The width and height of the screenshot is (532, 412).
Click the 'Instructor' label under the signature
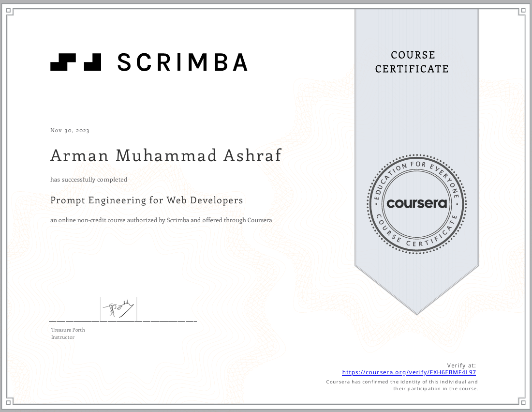pyautogui.click(x=63, y=337)
